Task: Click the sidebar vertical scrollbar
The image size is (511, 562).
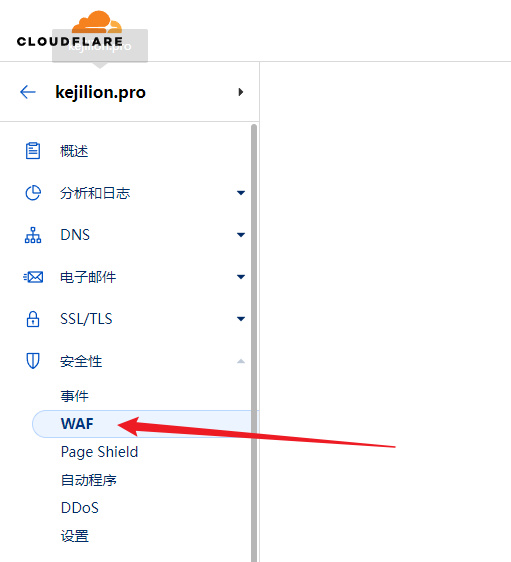Action: click(254, 343)
